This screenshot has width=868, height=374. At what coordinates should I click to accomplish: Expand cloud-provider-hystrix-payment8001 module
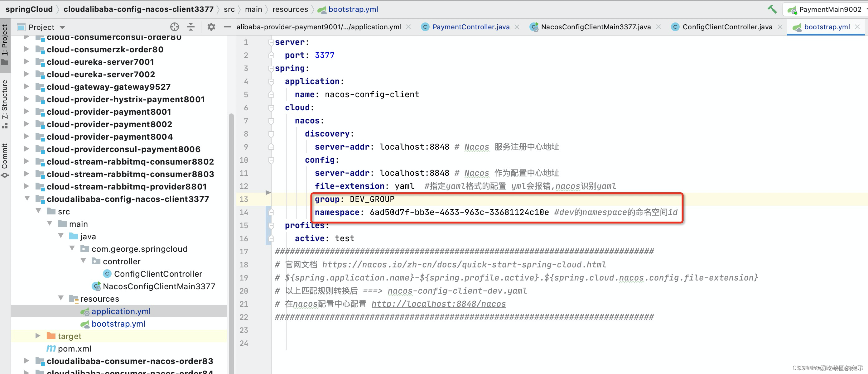[27, 99]
